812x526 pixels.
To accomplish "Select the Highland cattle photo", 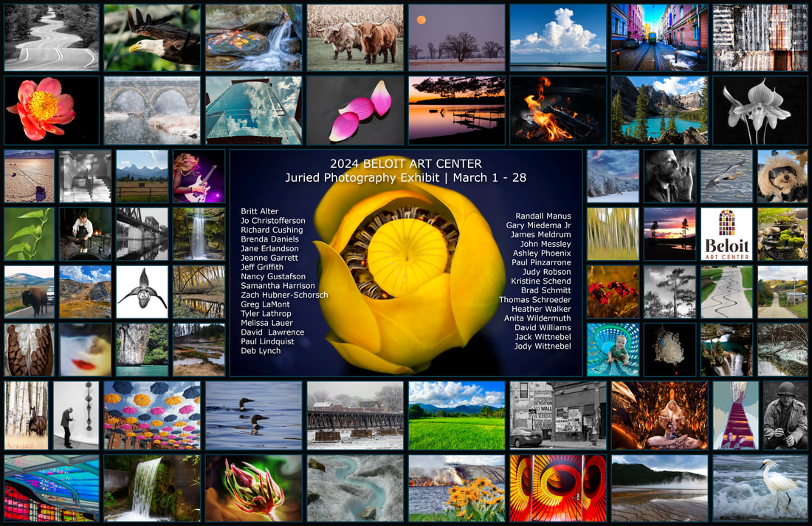I will [x=355, y=38].
